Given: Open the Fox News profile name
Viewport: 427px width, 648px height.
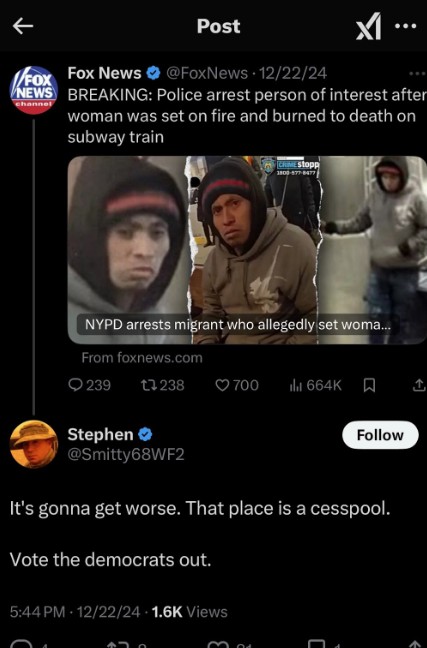Looking at the screenshot, I should point(104,73).
